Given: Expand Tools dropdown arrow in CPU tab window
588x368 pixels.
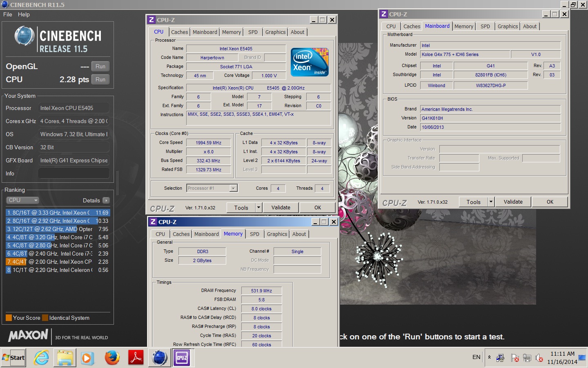Looking at the screenshot, I should point(258,208).
